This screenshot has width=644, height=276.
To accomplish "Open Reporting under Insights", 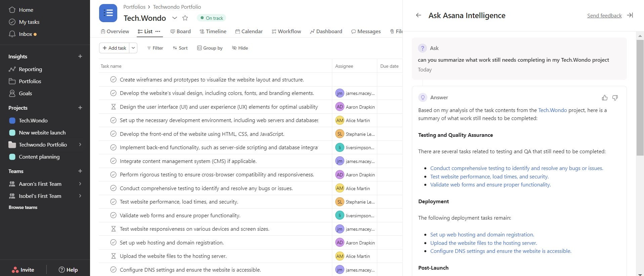I will point(26,69).
